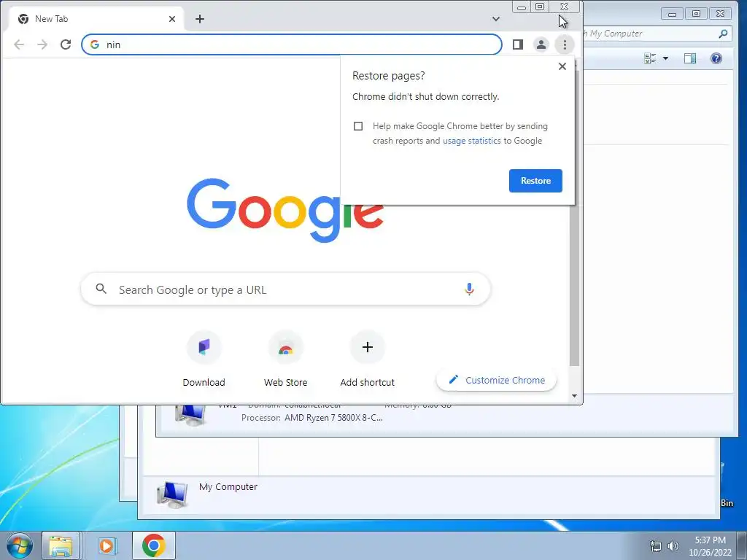This screenshot has height=560, width=747.
Task: Open the Chrome profile avatar icon
Action: point(541,44)
